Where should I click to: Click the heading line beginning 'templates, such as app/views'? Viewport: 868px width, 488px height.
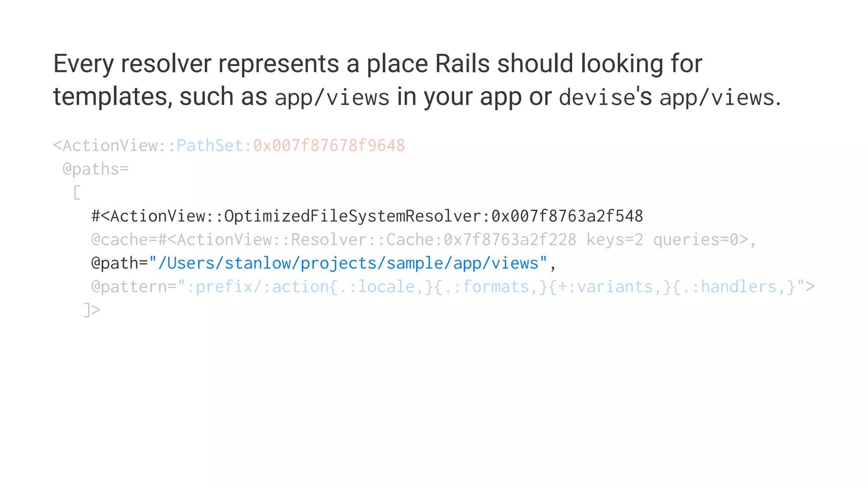click(417, 97)
